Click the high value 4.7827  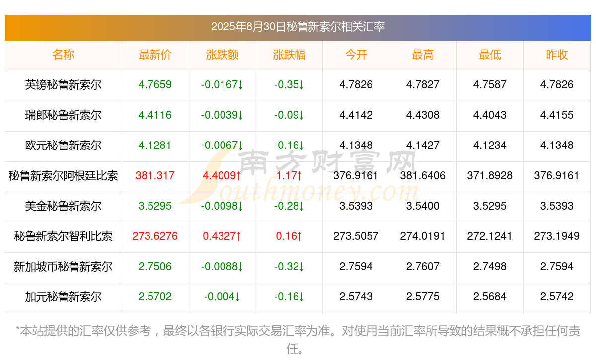423,85
